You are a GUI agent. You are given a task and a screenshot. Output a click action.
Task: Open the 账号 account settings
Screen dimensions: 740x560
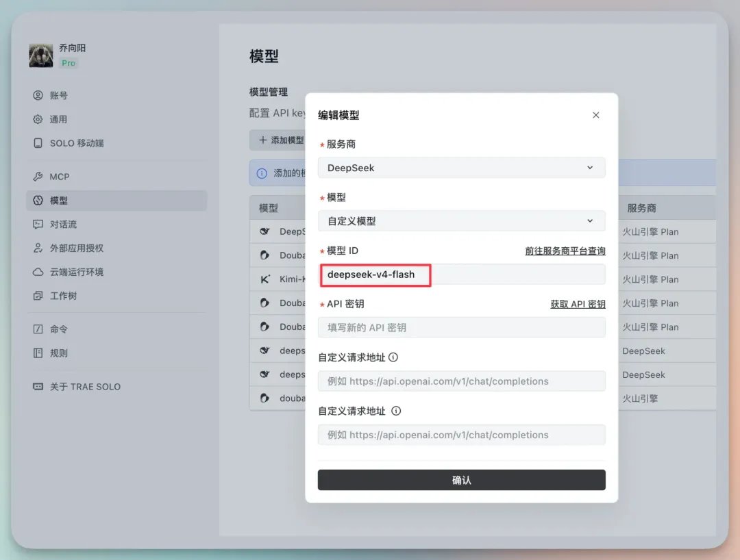pyautogui.click(x=116, y=95)
